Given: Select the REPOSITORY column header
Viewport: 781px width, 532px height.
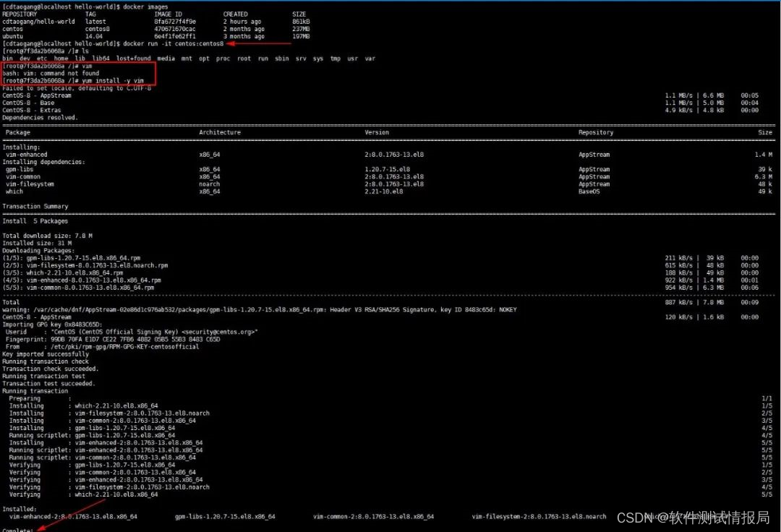Looking at the screenshot, I should click(x=20, y=14).
